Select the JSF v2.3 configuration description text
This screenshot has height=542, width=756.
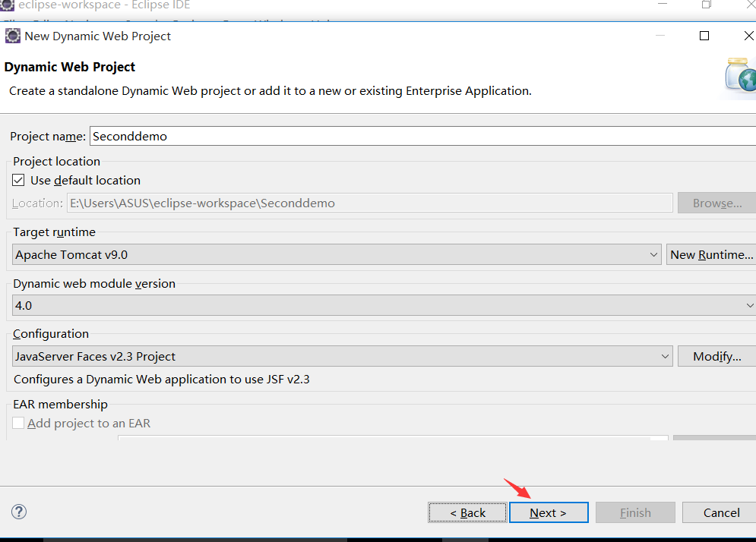[x=162, y=380]
